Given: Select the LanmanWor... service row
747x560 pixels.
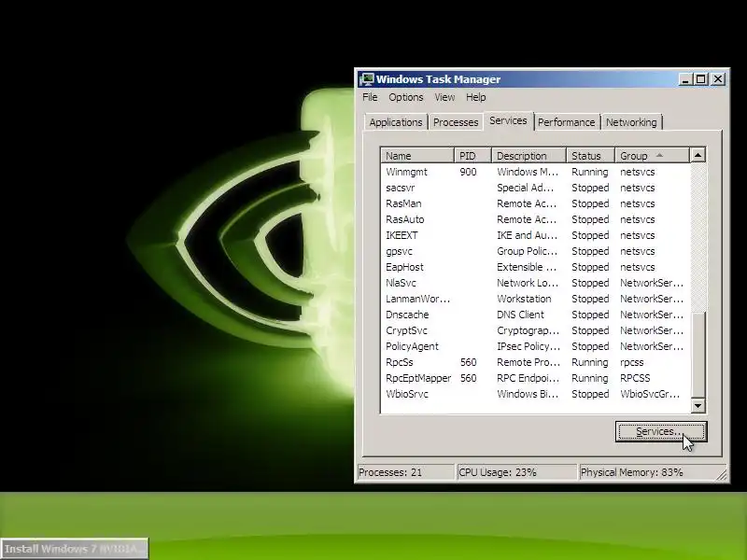Looking at the screenshot, I should click(x=535, y=299).
